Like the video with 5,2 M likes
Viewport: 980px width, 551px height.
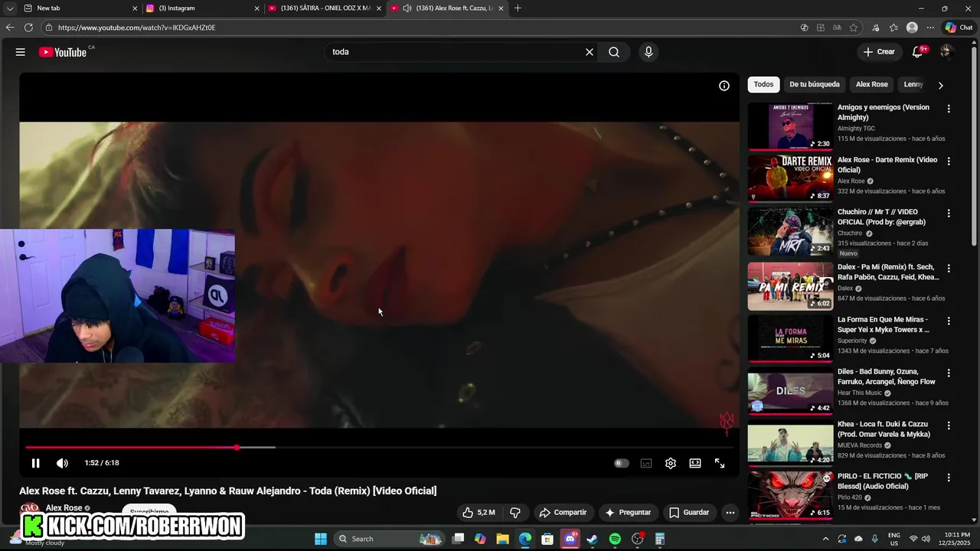point(479,513)
